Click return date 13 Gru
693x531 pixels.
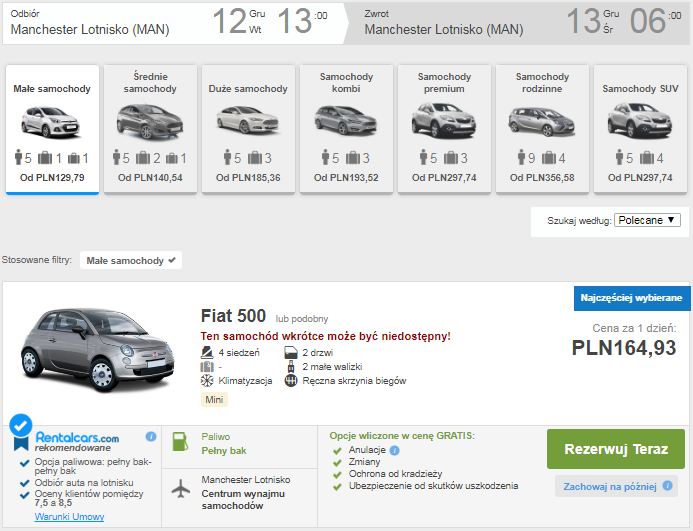(x=593, y=22)
